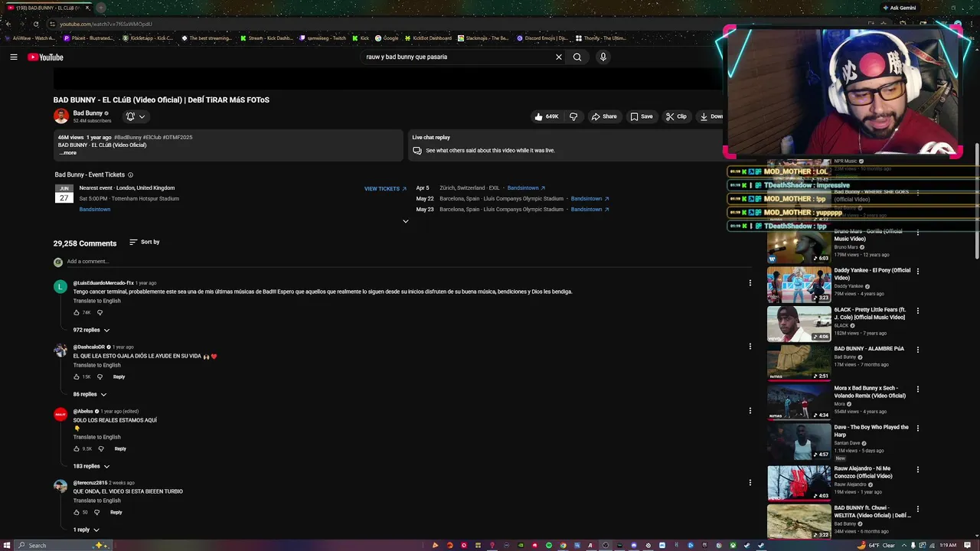Click the Windows taskbar Search box
The width and height of the screenshot is (980, 551).
click(x=65, y=545)
